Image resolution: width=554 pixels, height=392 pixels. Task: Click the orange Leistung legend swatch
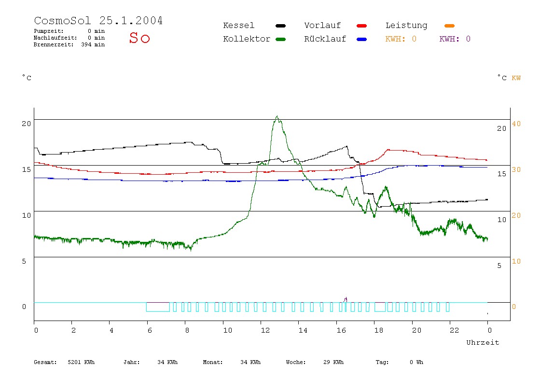449,26
